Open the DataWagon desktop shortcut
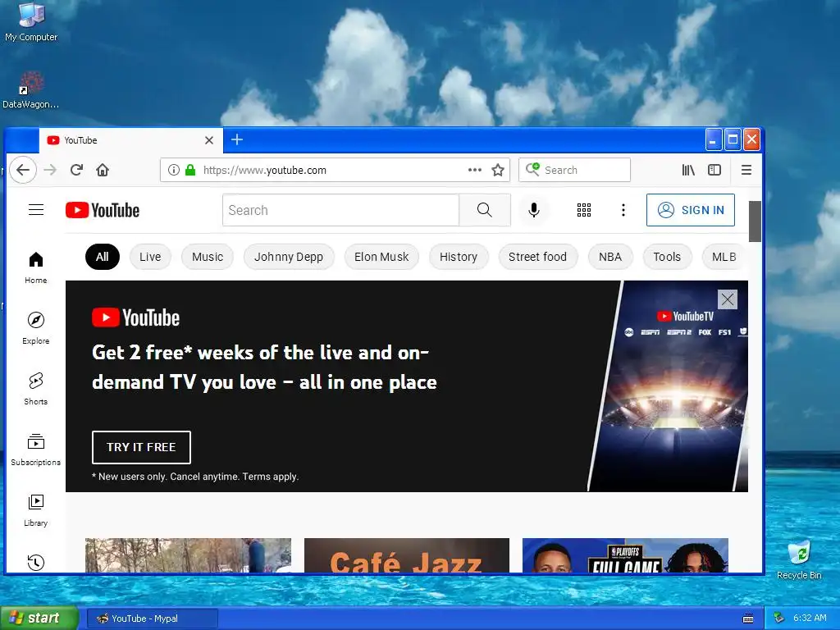The width and height of the screenshot is (840, 630). 31,90
